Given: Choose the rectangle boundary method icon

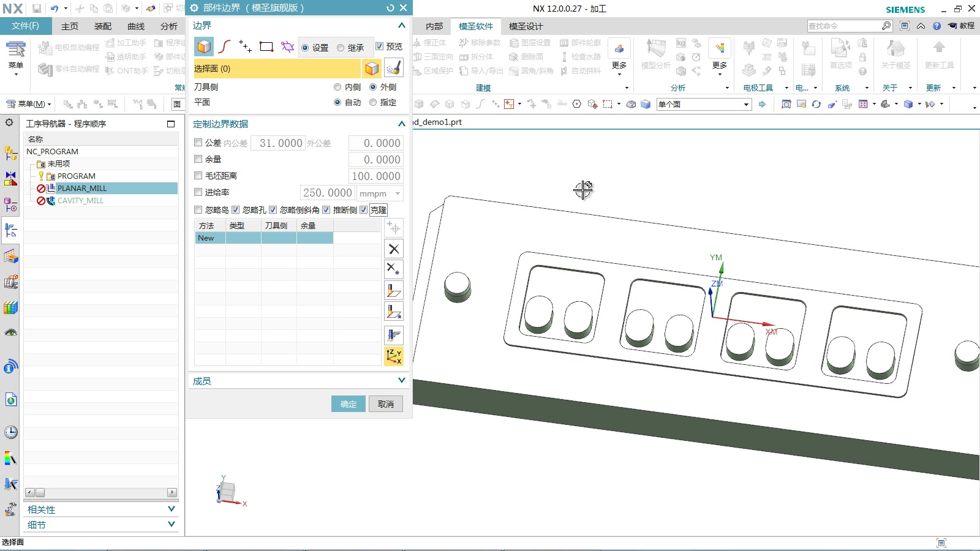Looking at the screenshot, I should (x=266, y=47).
